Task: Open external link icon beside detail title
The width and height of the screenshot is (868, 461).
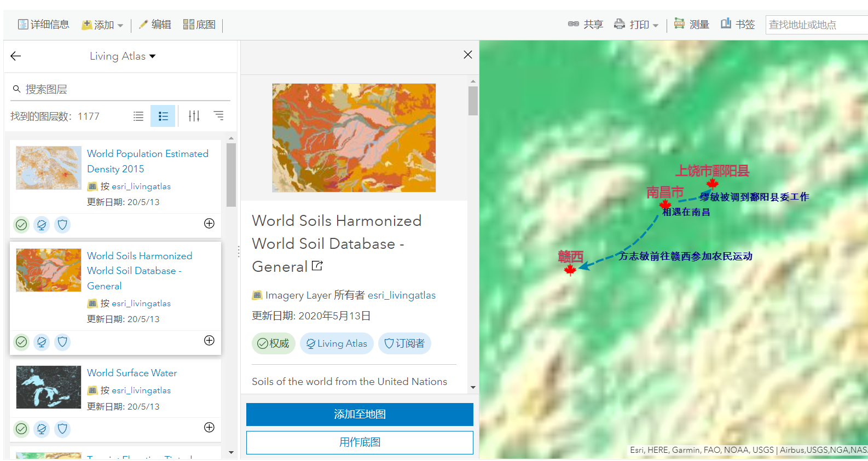Action: tap(317, 266)
